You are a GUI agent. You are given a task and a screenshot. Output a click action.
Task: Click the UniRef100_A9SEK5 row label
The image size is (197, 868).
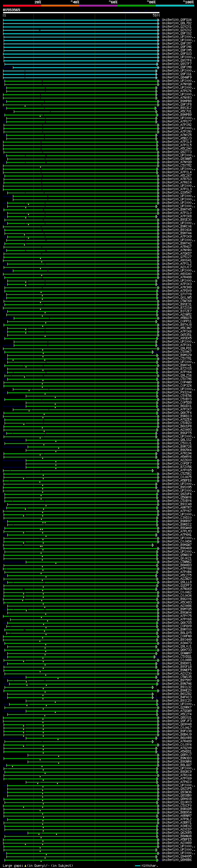click(x=177, y=338)
